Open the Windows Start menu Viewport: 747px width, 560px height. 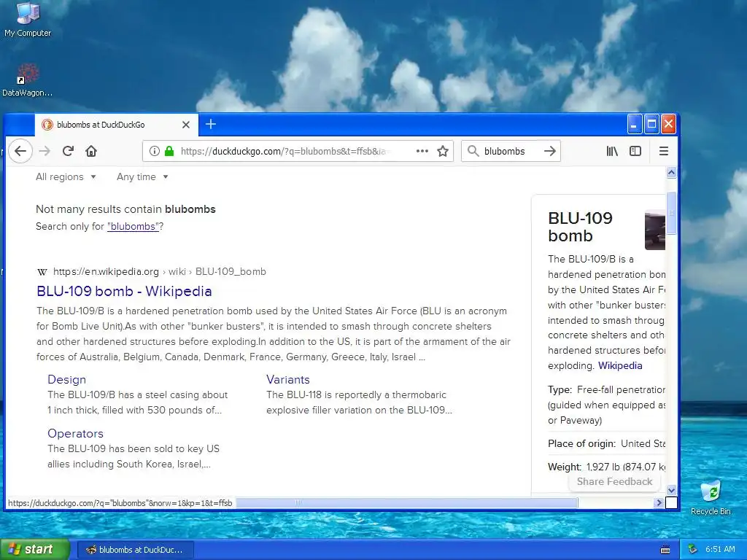[x=34, y=550]
